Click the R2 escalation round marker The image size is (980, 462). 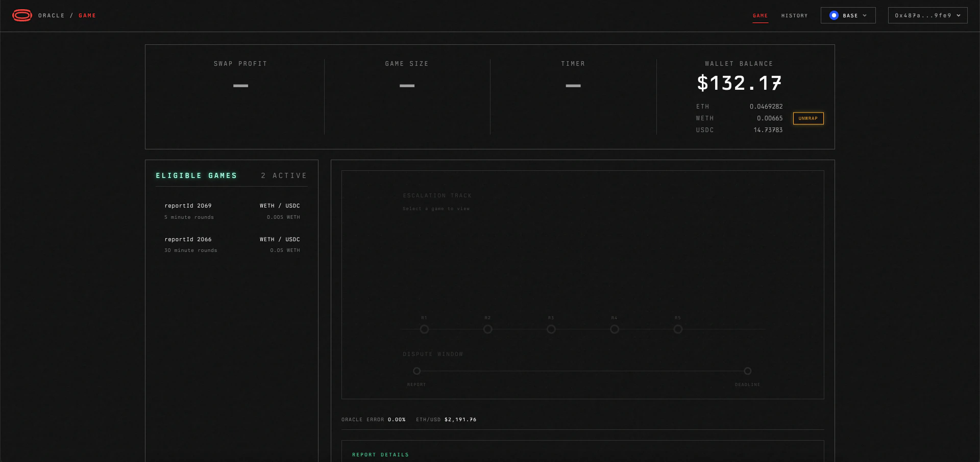[487, 329]
